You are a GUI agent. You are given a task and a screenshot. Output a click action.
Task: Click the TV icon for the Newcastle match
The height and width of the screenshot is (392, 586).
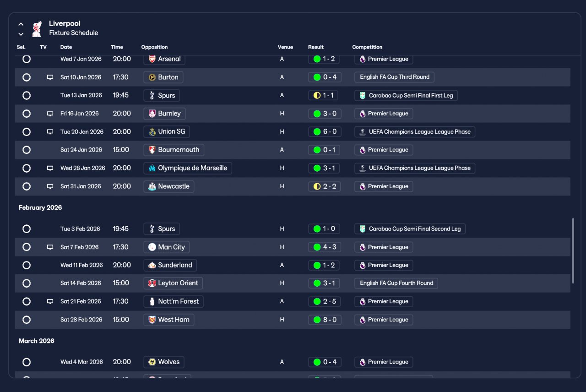tap(50, 186)
